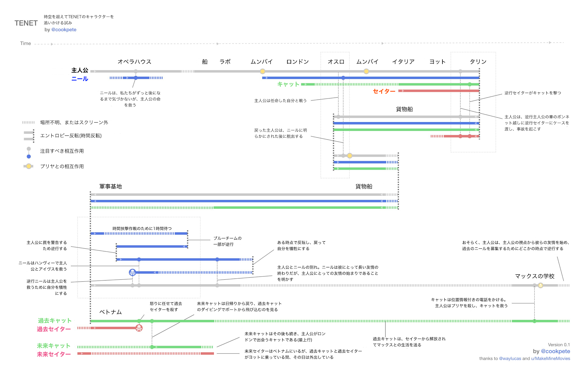Click the green dot on future Kat's line
Viewport: 588px width, 375px height.
(x=152, y=347)
